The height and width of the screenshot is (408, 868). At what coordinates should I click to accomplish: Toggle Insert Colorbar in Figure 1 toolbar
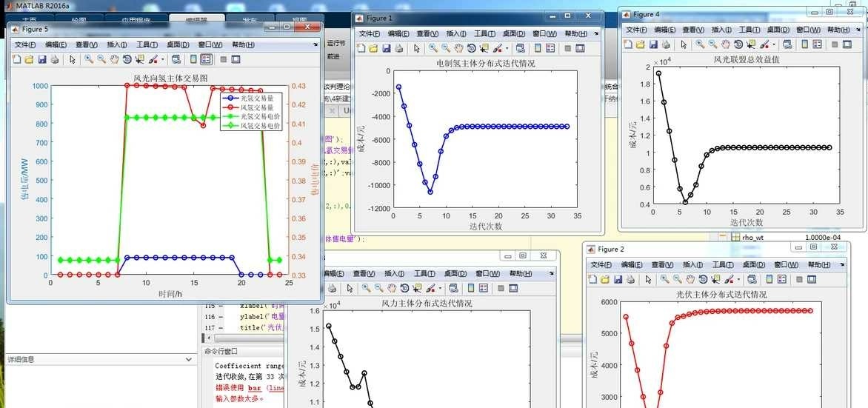538,48
